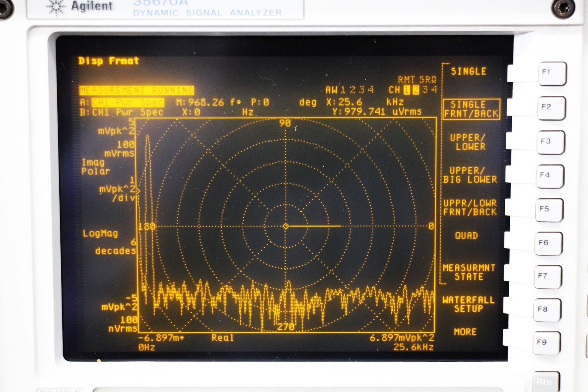
Task: Click the 0Hz start frequency label
Action: 147,347
